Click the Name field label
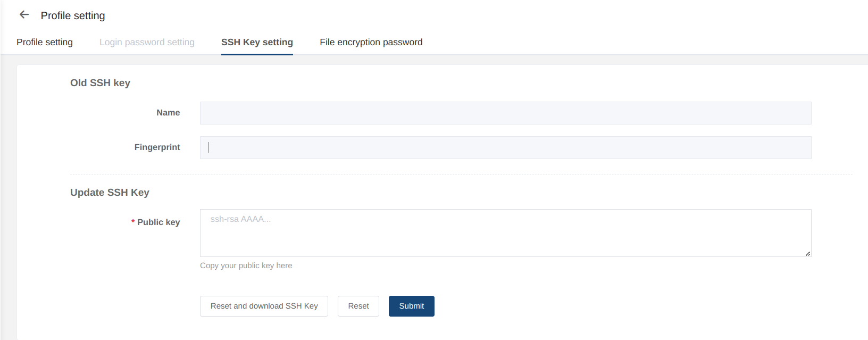Image resolution: width=868 pixels, height=340 pixels. click(x=168, y=113)
